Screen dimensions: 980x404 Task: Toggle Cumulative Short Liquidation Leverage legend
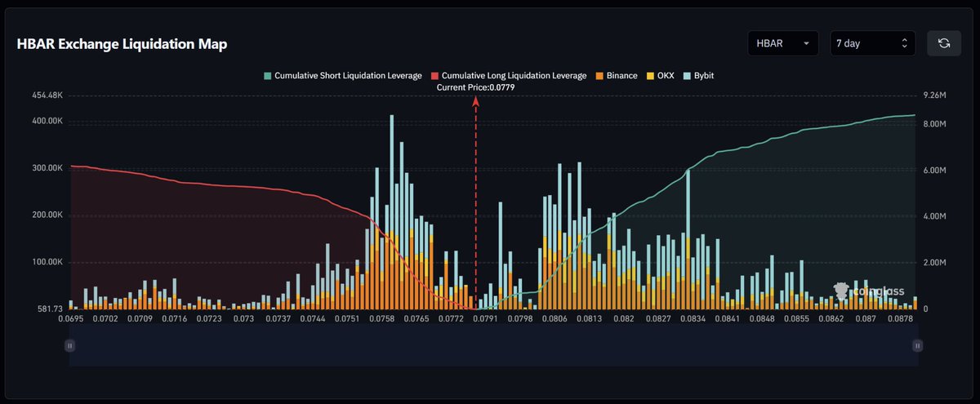(342, 75)
